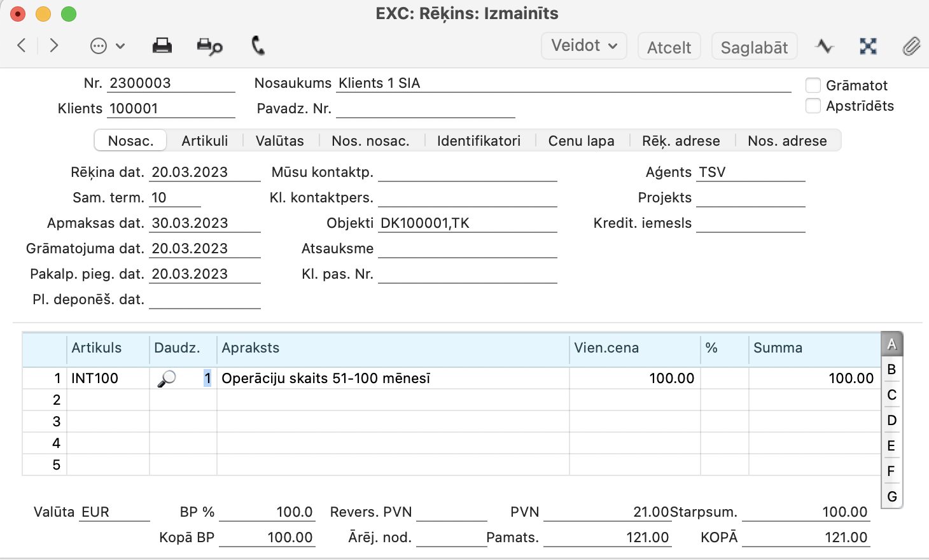Click the Objekti input field
This screenshot has height=560, width=929.
pos(467,223)
